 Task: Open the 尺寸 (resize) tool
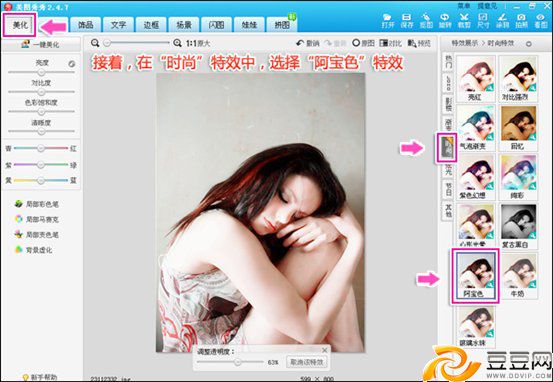[x=483, y=21]
